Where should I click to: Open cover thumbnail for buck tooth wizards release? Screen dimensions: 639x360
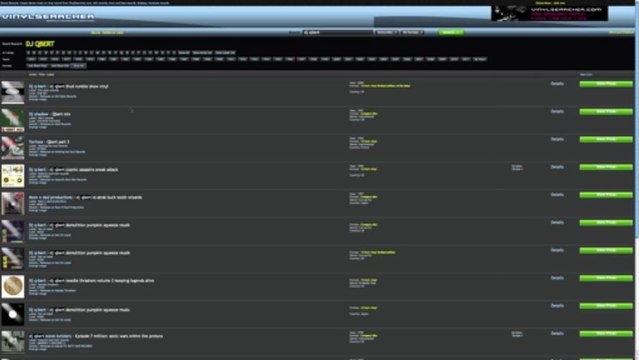pos(13,203)
